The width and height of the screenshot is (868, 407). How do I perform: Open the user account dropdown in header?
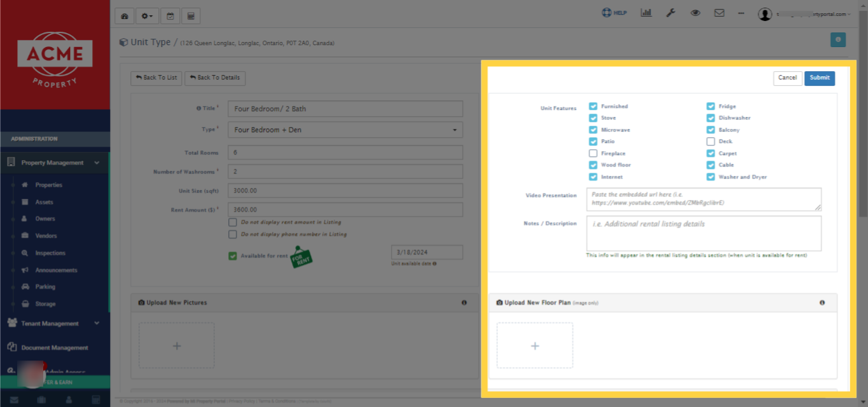805,14
